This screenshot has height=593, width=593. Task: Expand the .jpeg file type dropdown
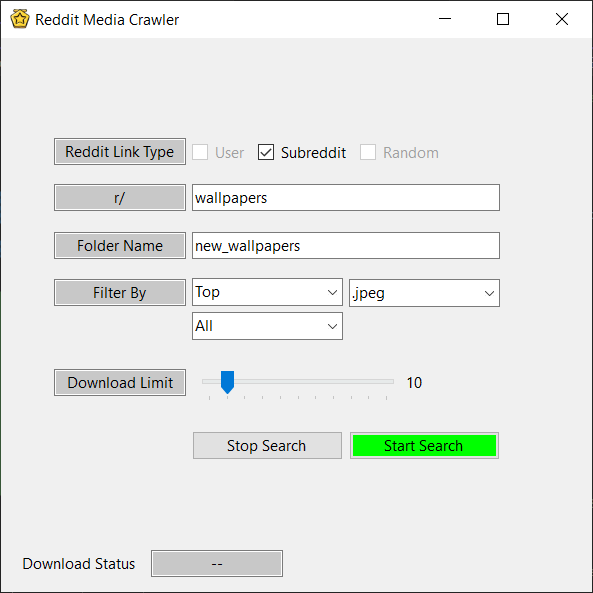[424, 293]
